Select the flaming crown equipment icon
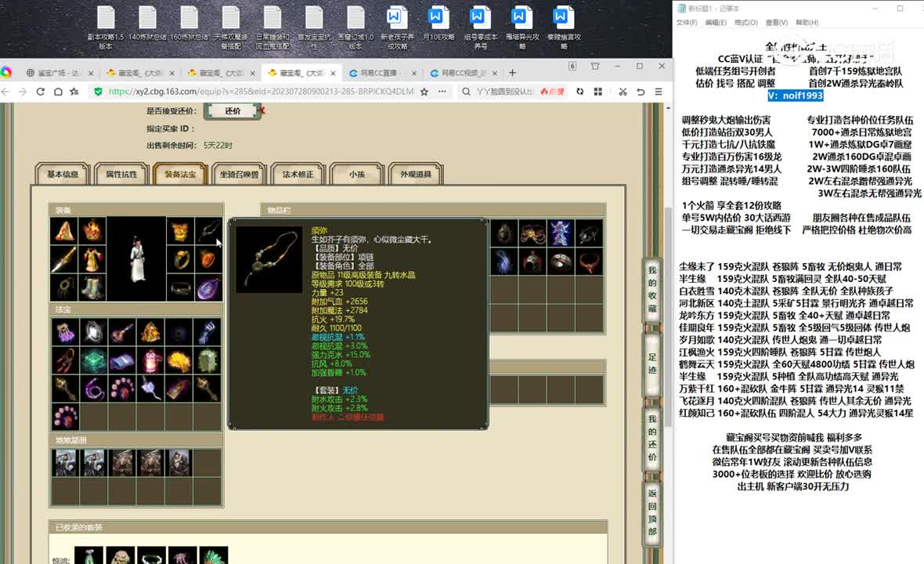This screenshot has height=564, width=924. [x=92, y=232]
